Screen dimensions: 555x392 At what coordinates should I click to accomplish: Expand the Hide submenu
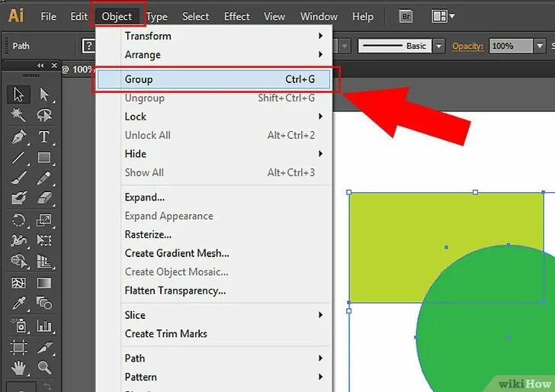tap(213, 154)
